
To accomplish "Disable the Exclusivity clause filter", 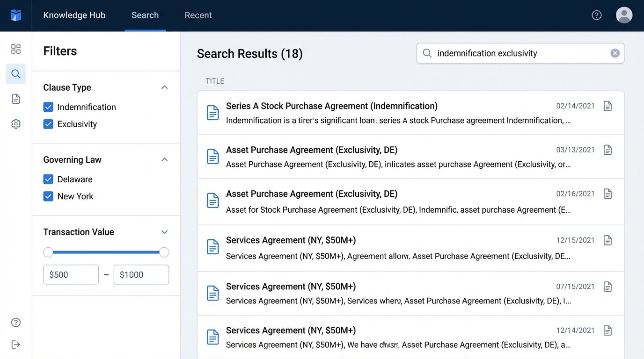I will point(48,124).
